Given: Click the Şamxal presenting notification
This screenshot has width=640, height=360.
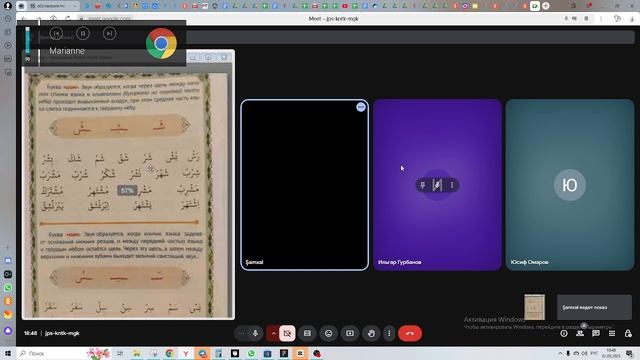Looking at the screenshot, I should [594, 307].
